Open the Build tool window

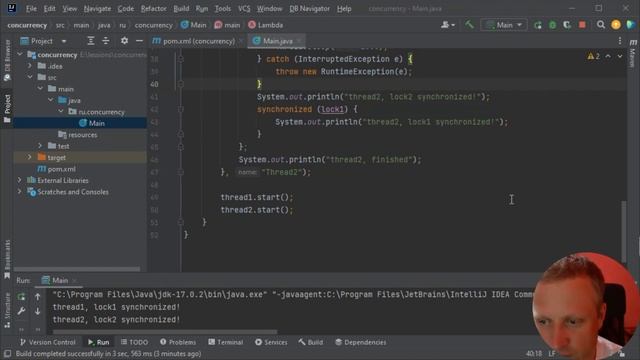click(x=311, y=342)
